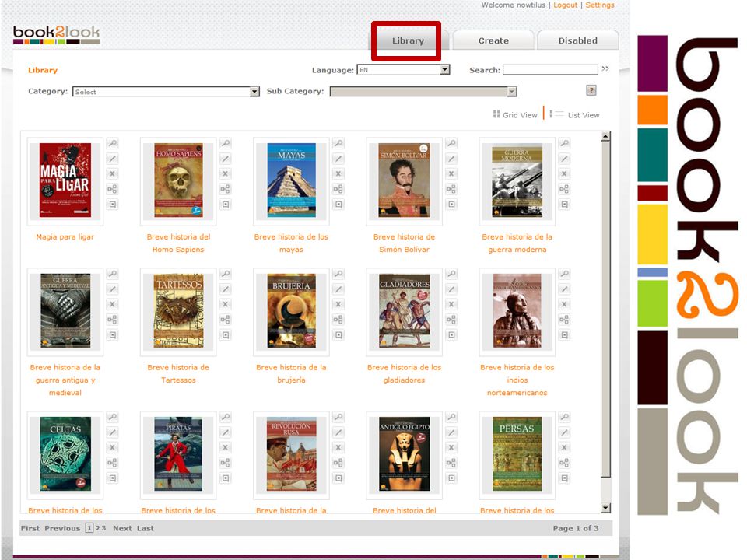Viewport: 747px width, 560px height.
Task: Open the Language dropdown
Action: click(403, 70)
